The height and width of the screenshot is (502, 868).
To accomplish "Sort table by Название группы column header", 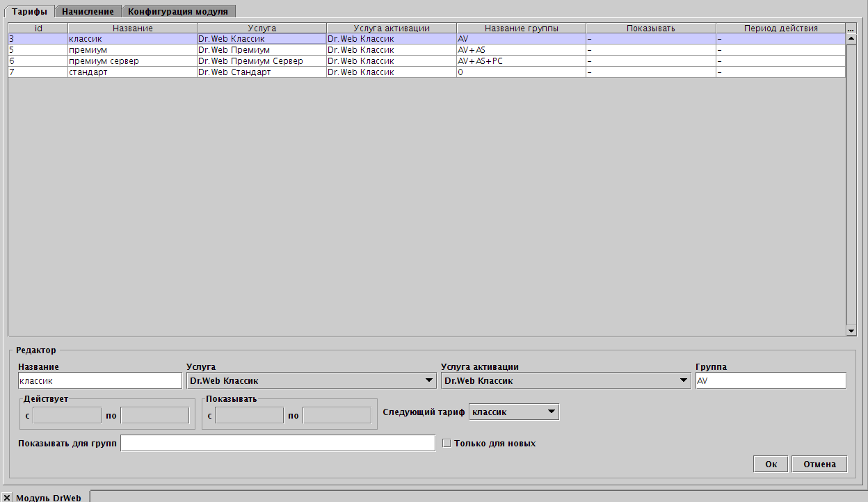I will coord(521,29).
